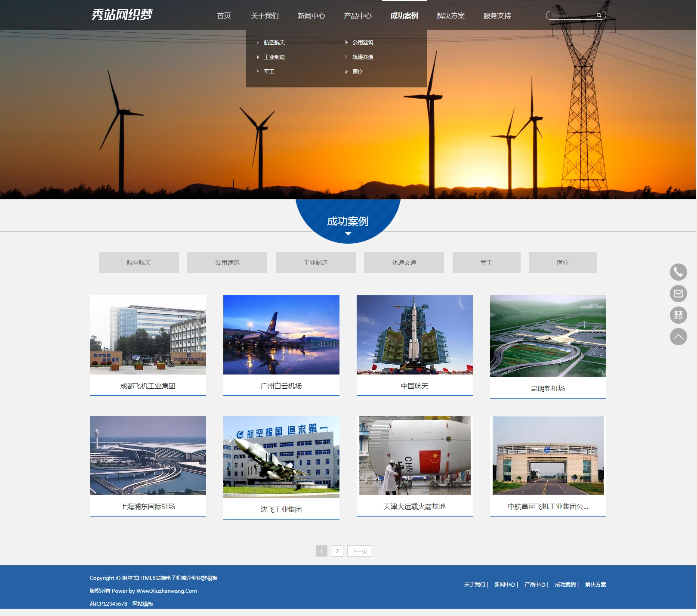
Task: Open 关于我们 link in the footer
Action: pos(475,585)
